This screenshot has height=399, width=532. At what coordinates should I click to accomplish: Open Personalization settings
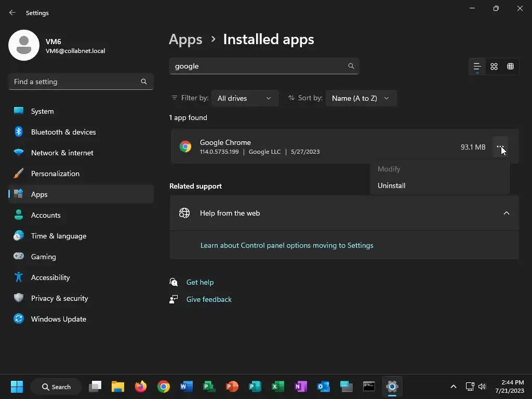coord(81,174)
